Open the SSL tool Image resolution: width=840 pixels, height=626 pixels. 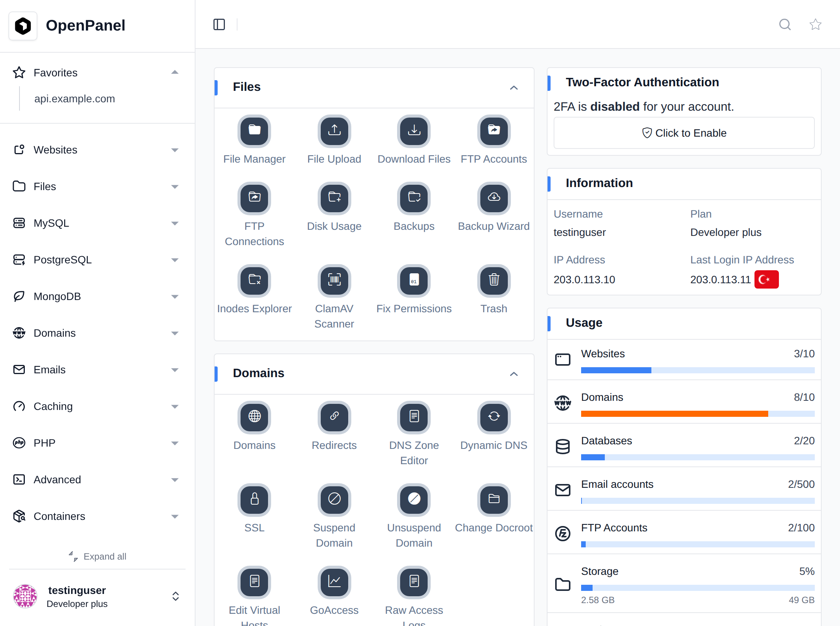tap(254, 500)
